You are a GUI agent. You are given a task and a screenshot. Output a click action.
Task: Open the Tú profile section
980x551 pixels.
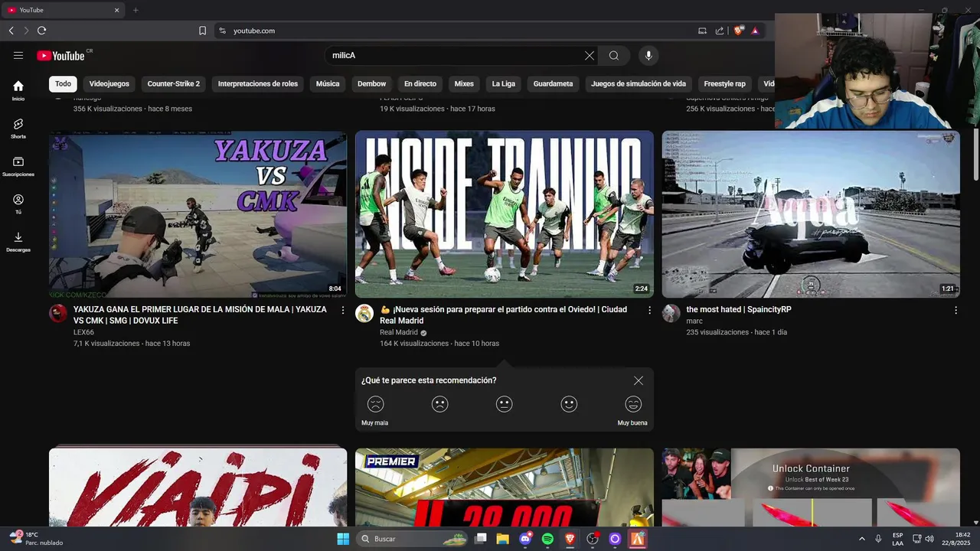pyautogui.click(x=18, y=204)
